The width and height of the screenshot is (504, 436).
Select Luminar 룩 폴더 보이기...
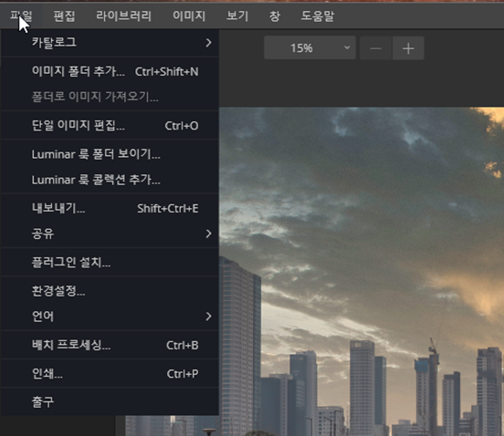click(x=110, y=154)
